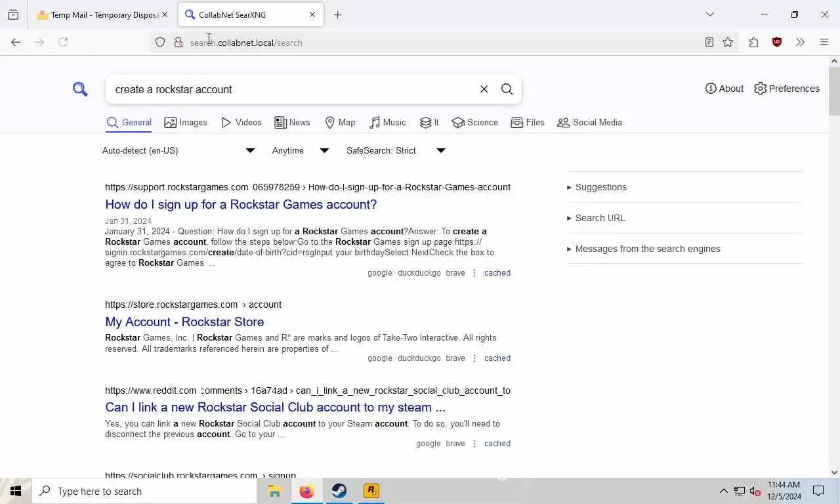The height and width of the screenshot is (504, 840).
Task: Switch to the It tab
Action: 429,123
